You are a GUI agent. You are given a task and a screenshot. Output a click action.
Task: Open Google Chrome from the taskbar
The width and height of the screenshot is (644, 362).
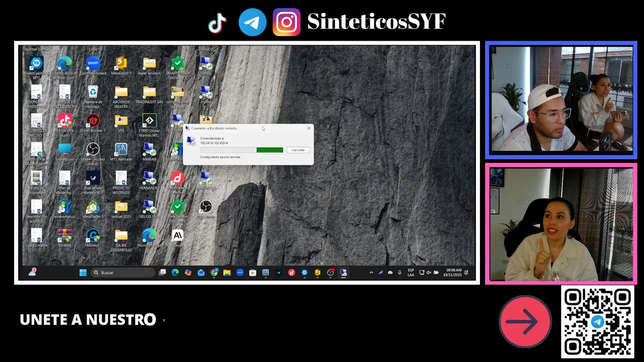[x=214, y=273]
